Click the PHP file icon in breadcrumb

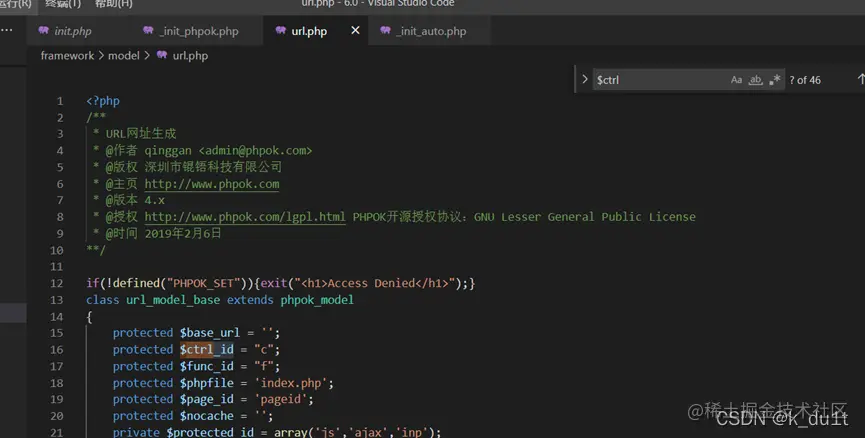click(x=162, y=55)
